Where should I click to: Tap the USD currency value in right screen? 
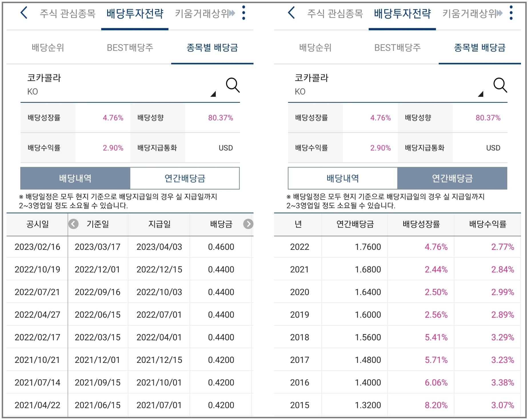pos(493,148)
